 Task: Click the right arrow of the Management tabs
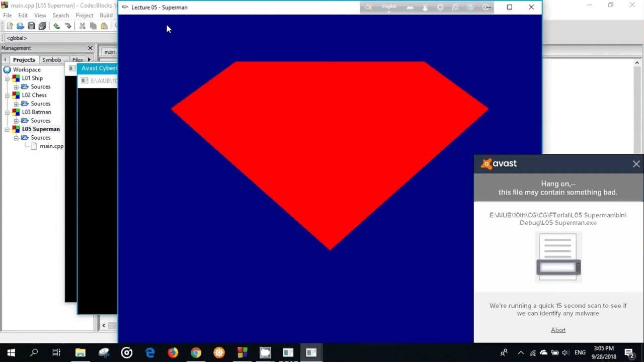[89, 60]
